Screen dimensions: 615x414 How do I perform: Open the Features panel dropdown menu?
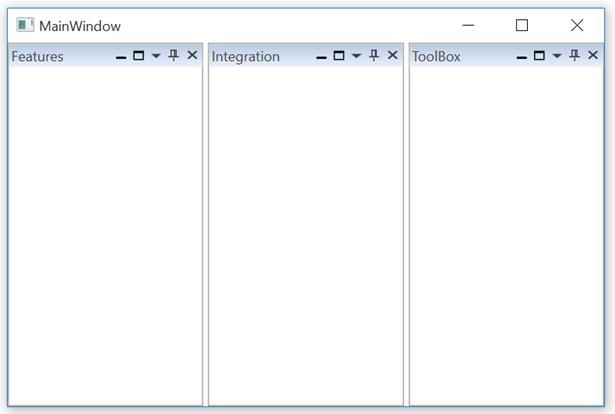click(156, 56)
